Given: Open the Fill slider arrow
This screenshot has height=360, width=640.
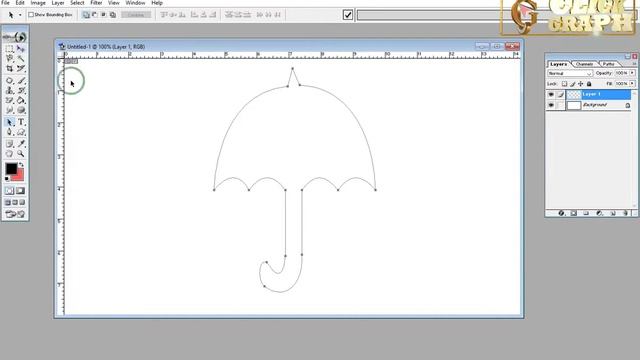Looking at the screenshot, I should (x=632, y=84).
